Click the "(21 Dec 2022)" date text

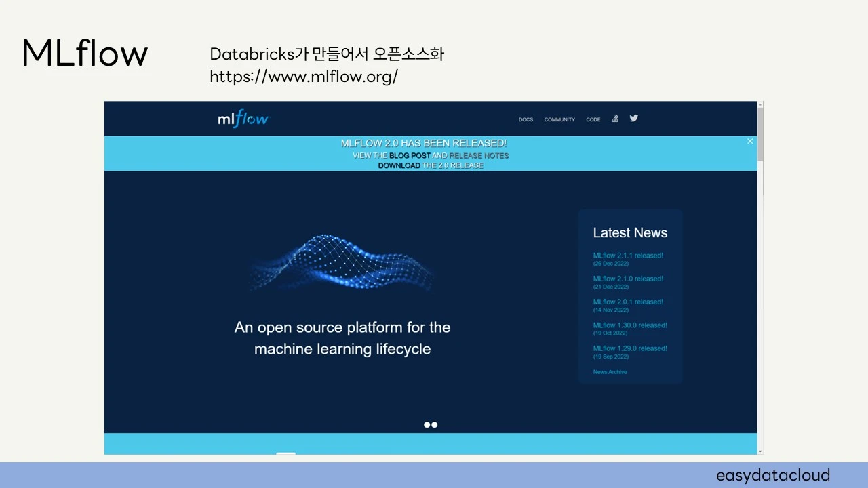(610, 287)
